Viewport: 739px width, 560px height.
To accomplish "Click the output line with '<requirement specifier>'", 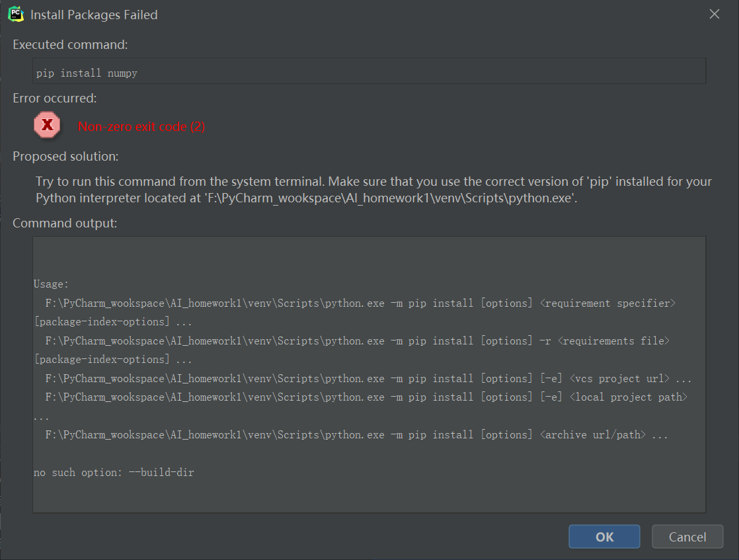I will click(x=360, y=303).
